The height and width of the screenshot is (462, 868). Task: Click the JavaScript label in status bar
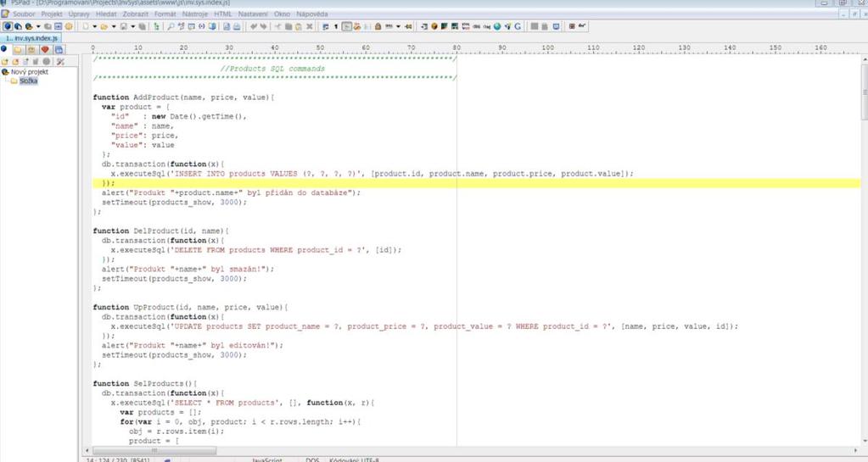coord(266,459)
